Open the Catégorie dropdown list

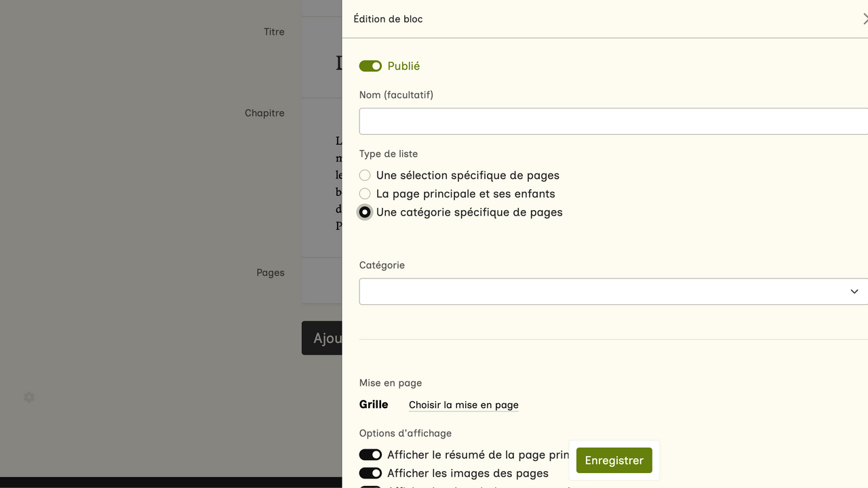coord(610,291)
